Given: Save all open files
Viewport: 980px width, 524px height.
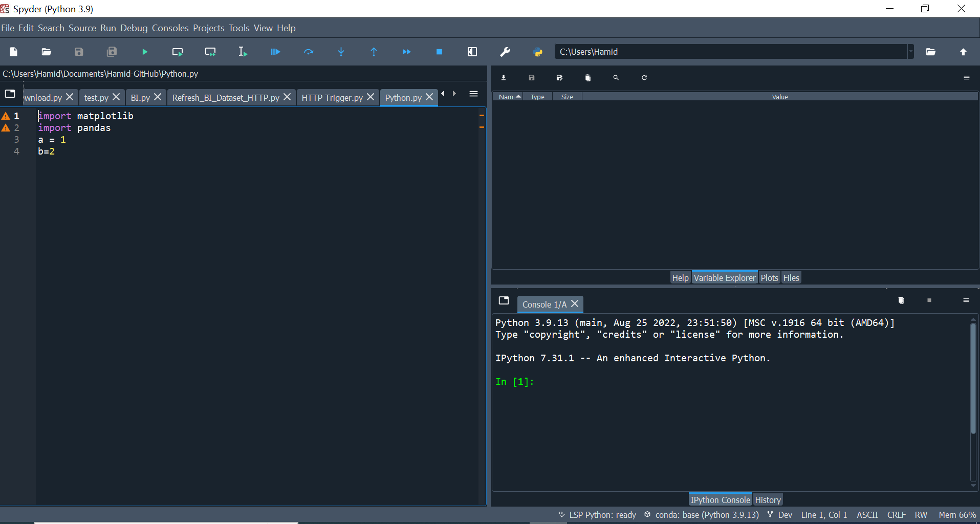Looking at the screenshot, I should (x=112, y=52).
